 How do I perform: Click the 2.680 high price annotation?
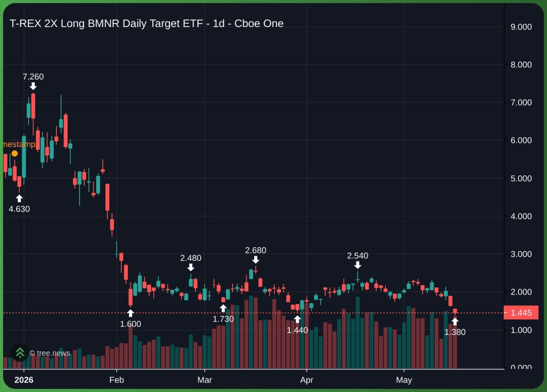tap(256, 250)
